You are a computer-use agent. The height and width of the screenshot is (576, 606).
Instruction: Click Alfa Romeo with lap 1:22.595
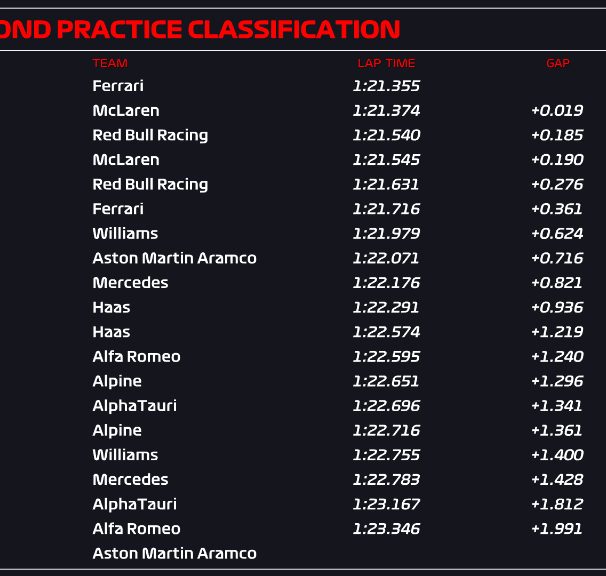point(303,356)
